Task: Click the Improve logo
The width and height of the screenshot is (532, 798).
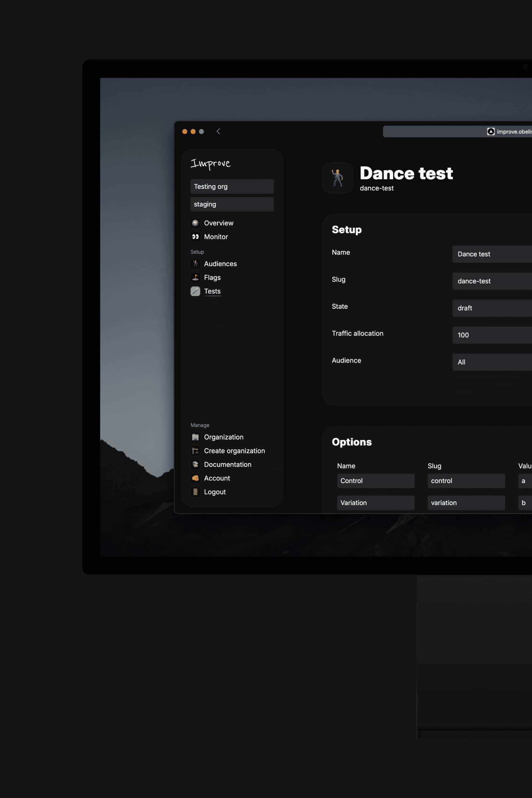Action: pos(210,163)
